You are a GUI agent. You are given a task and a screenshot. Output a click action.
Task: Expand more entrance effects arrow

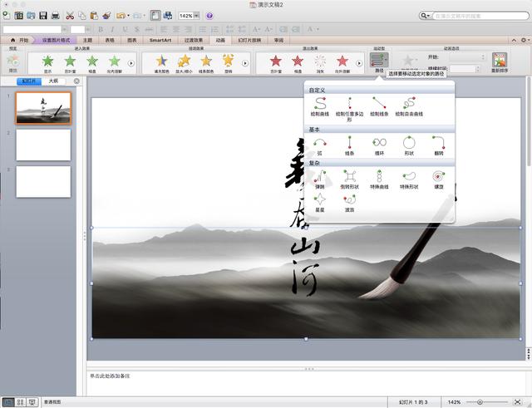pyautogui.click(x=131, y=63)
